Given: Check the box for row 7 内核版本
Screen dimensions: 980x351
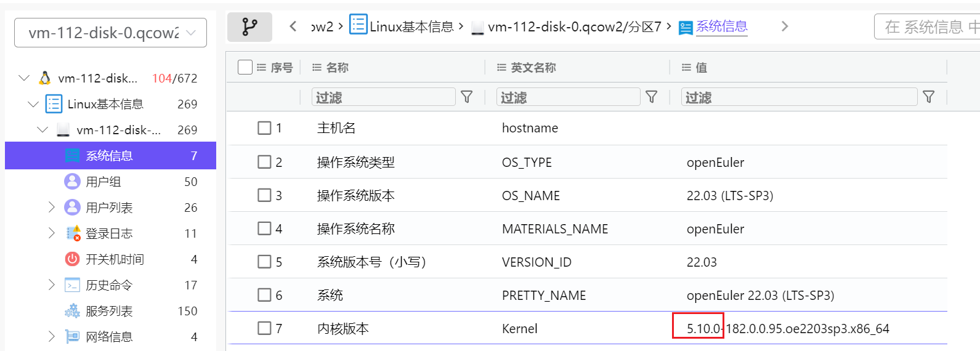Looking at the screenshot, I should (264, 328).
